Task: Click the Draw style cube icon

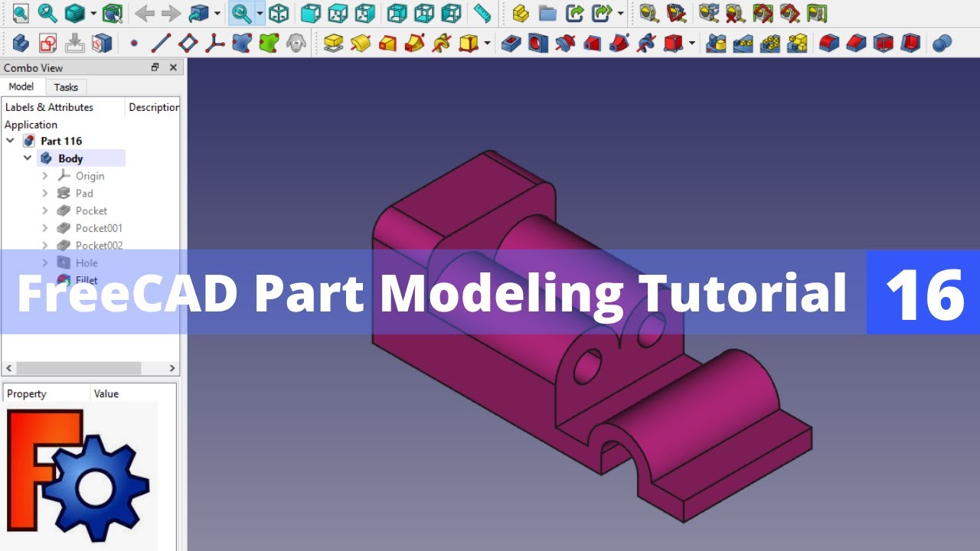Action: (74, 13)
